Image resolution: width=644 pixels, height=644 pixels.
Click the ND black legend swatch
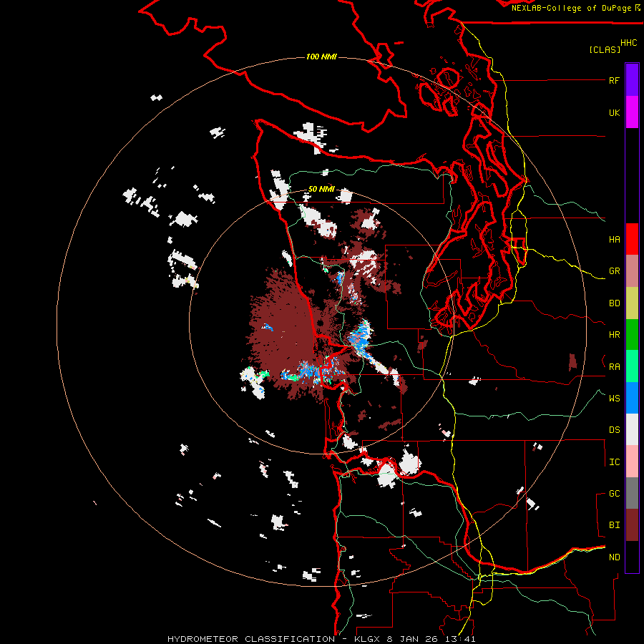click(x=632, y=557)
